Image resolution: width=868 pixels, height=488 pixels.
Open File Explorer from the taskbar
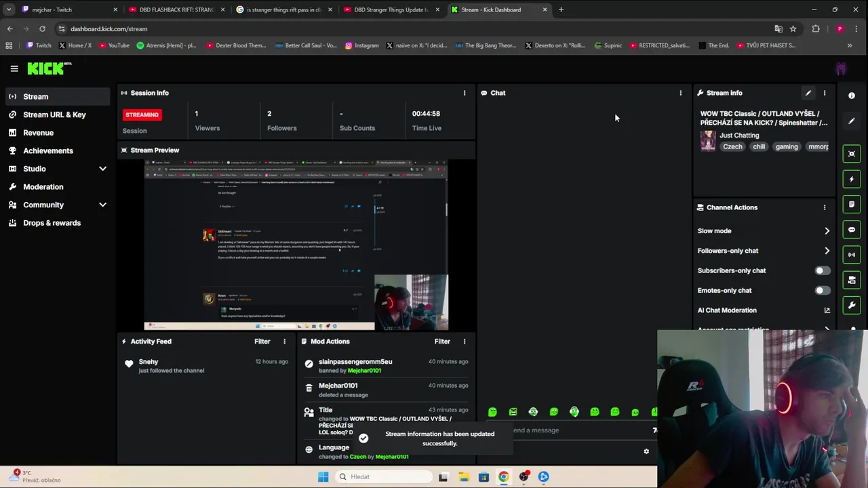tap(463, 476)
